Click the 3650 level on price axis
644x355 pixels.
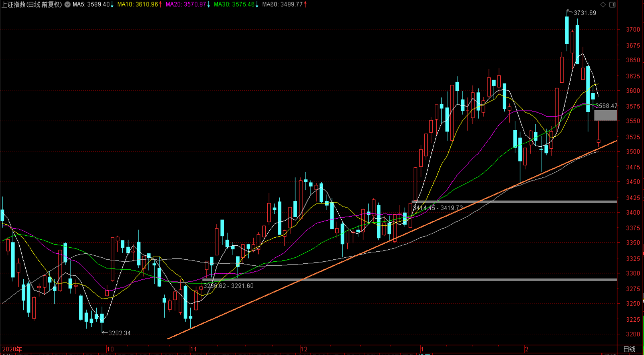(633, 60)
